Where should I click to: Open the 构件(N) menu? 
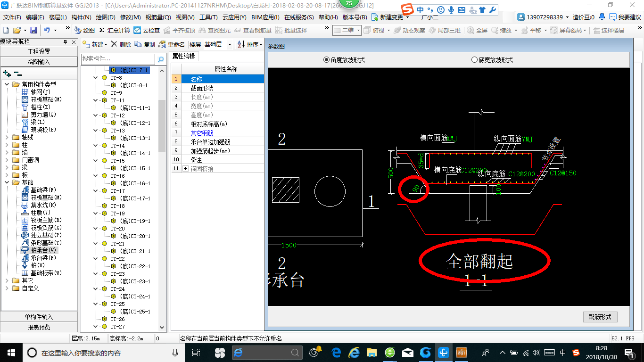(81, 17)
